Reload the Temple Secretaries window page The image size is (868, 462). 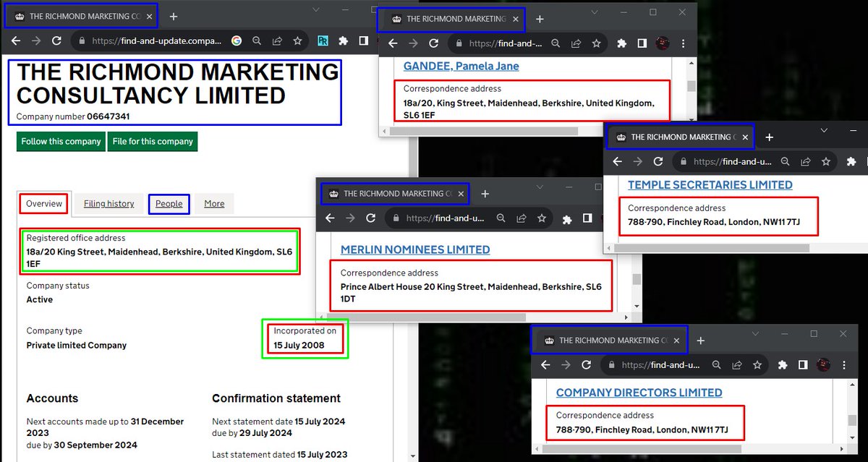[x=658, y=161]
